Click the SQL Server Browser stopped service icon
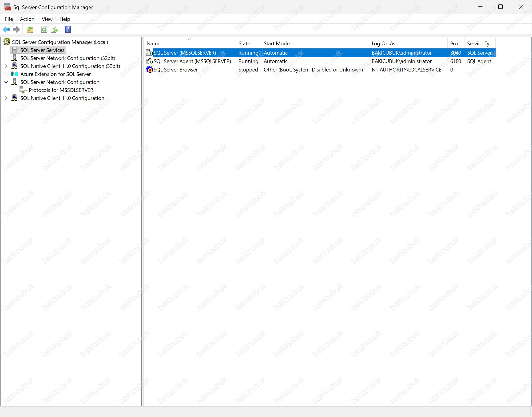Viewport: 532px width, 417px height. click(149, 69)
